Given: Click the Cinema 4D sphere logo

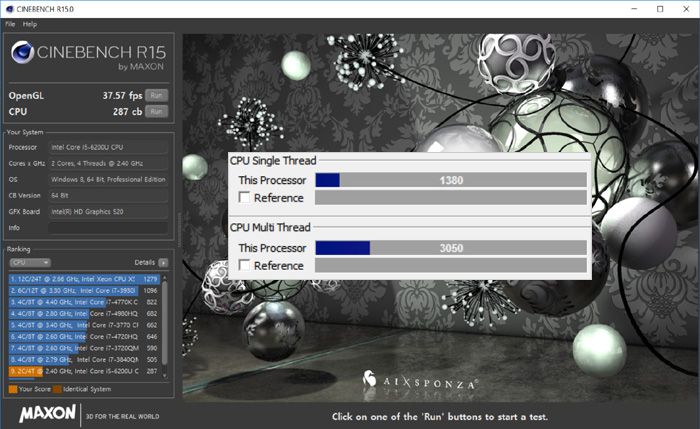Looking at the screenshot, I should pos(24,54).
